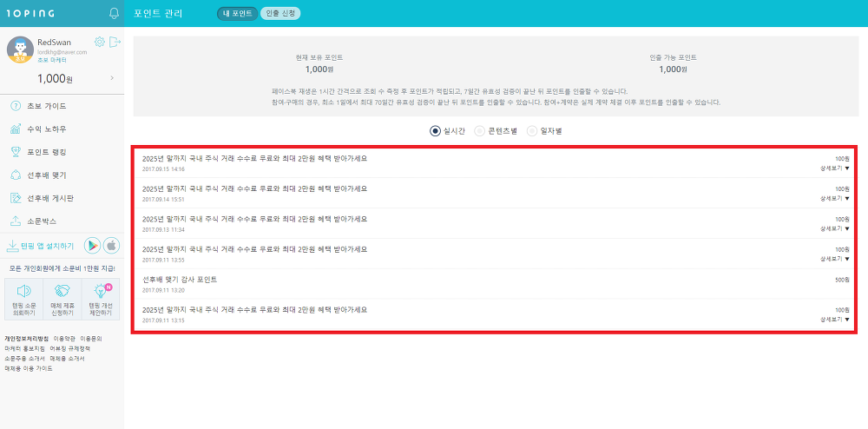Viewport: 868px width, 429px height.
Task: Click the RedSwan profile avatar
Action: [20, 49]
